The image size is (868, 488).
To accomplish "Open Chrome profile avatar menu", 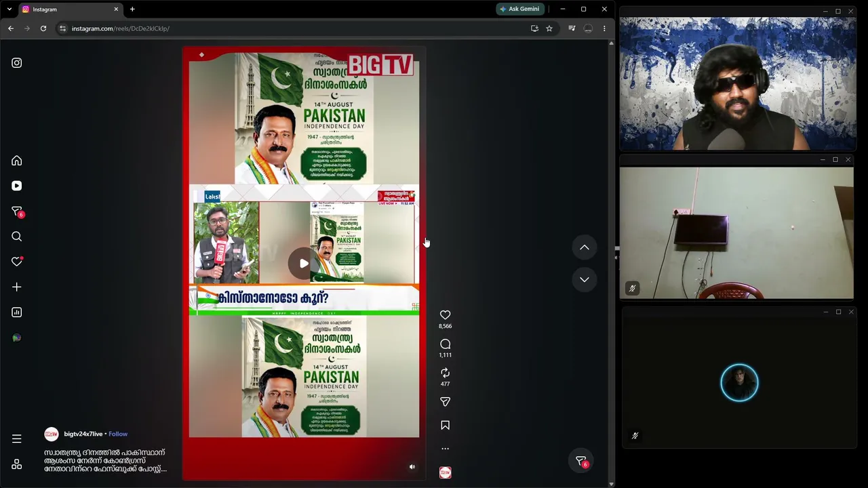I will [588, 28].
